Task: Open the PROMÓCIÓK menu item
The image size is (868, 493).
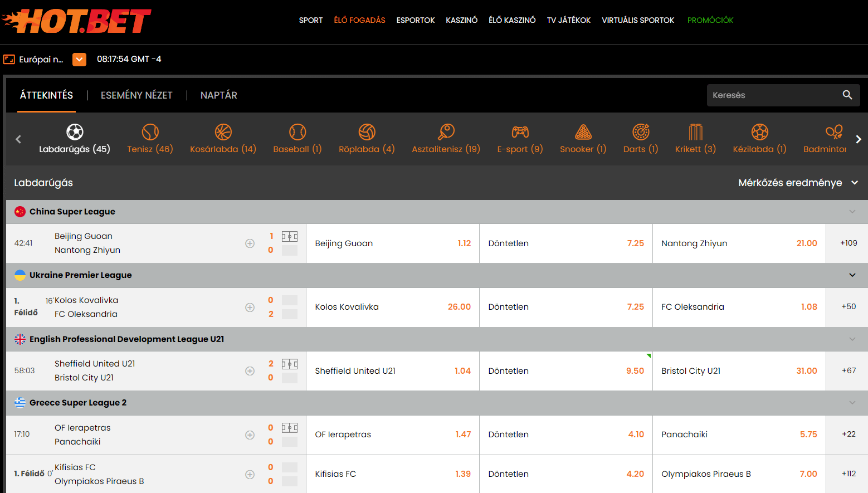Action: [710, 20]
